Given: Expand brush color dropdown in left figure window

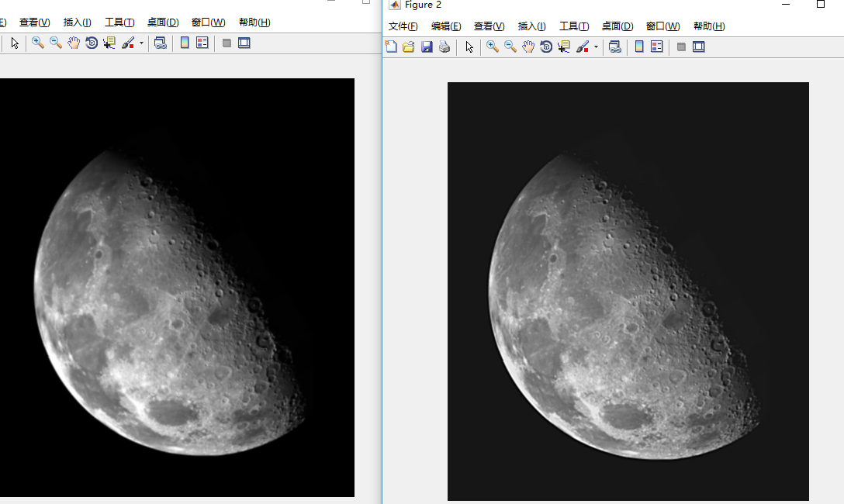Looking at the screenshot, I should click(141, 43).
